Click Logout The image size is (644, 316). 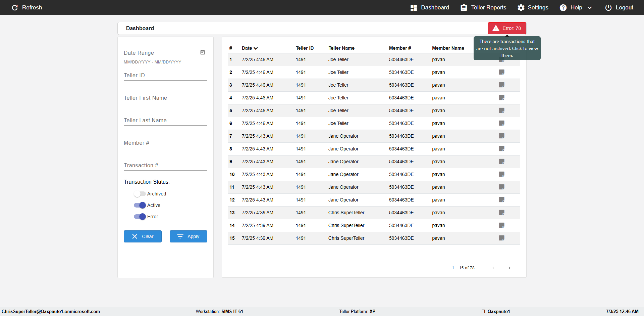pyautogui.click(x=619, y=7)
